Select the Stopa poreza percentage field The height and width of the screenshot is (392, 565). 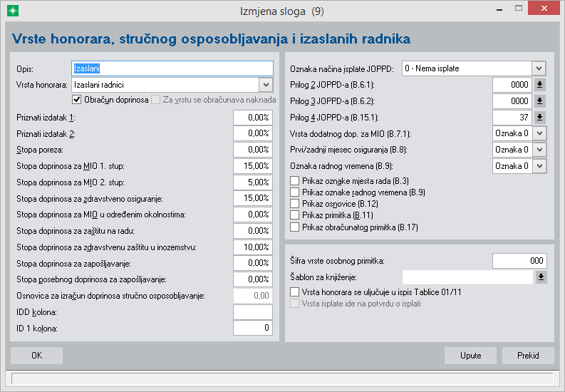pyautogui.click(x=253, y=150)
